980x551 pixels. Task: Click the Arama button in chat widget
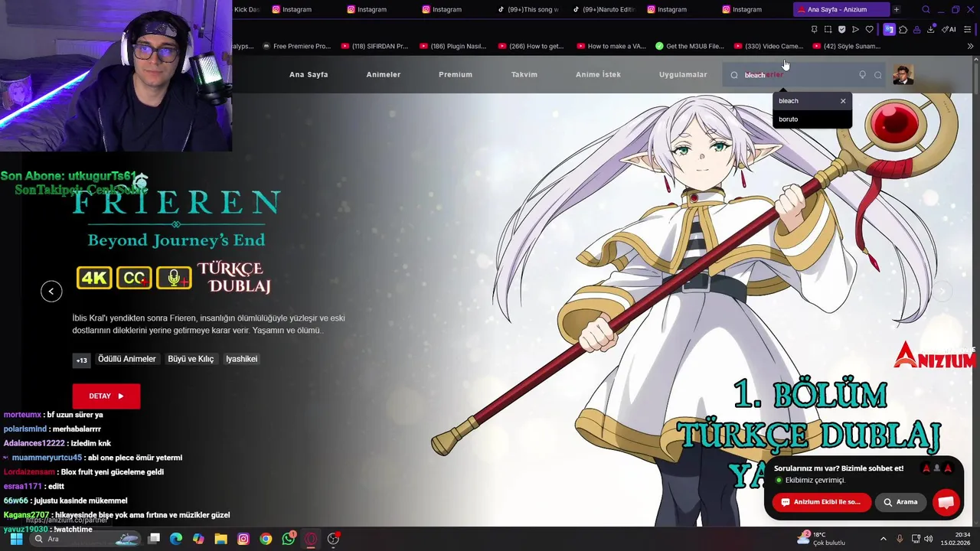coord(900,502)
